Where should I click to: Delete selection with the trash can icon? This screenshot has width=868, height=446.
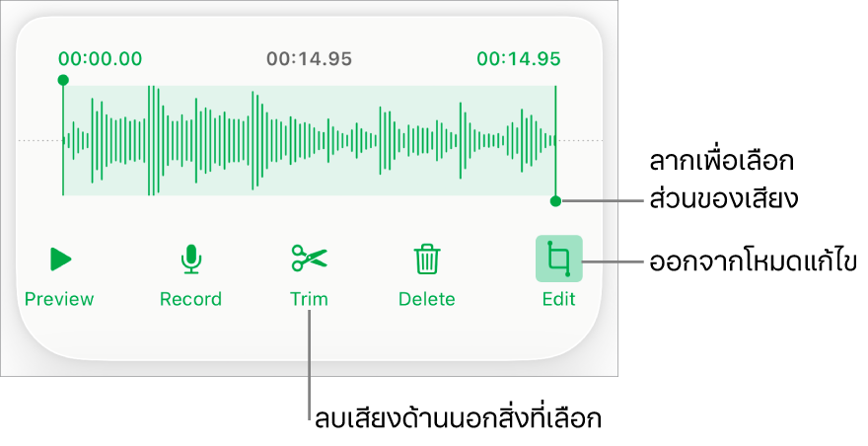427,260
